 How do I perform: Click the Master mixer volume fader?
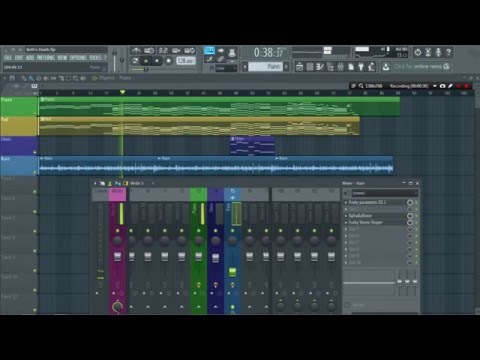(117, 256)
